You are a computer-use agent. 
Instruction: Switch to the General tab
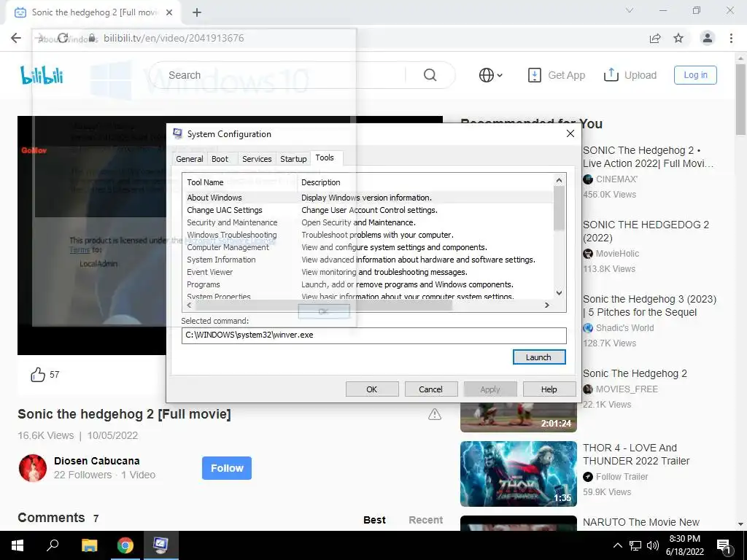[x=189, y=159]
